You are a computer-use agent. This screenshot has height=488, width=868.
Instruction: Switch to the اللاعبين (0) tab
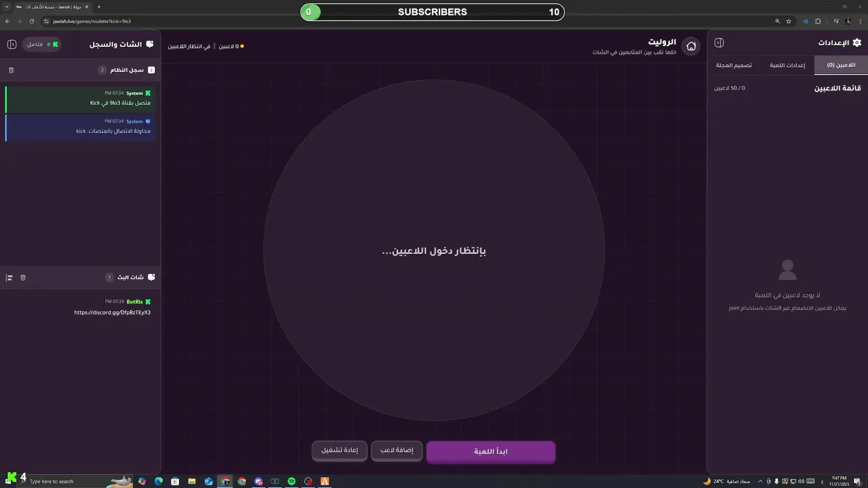click(841, 65)
